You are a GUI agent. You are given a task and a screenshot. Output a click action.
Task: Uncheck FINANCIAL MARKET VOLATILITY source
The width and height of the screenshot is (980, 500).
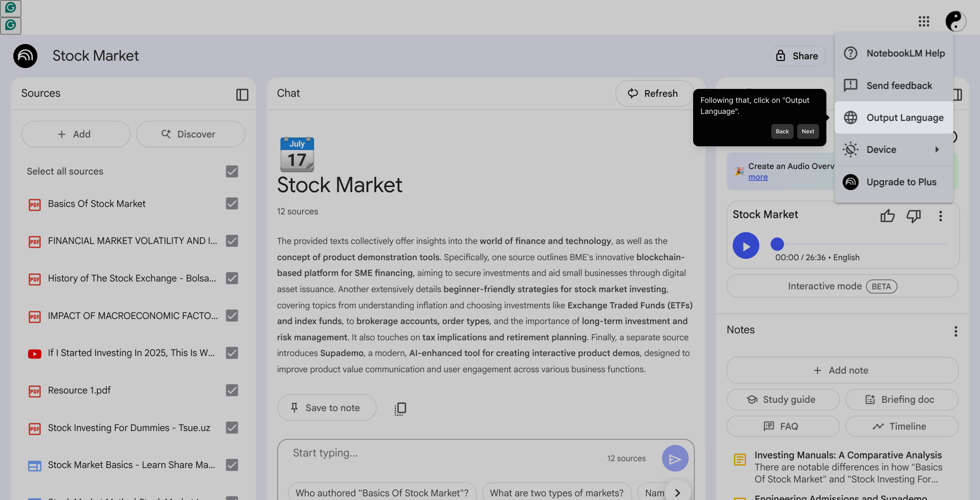[232, 241]
